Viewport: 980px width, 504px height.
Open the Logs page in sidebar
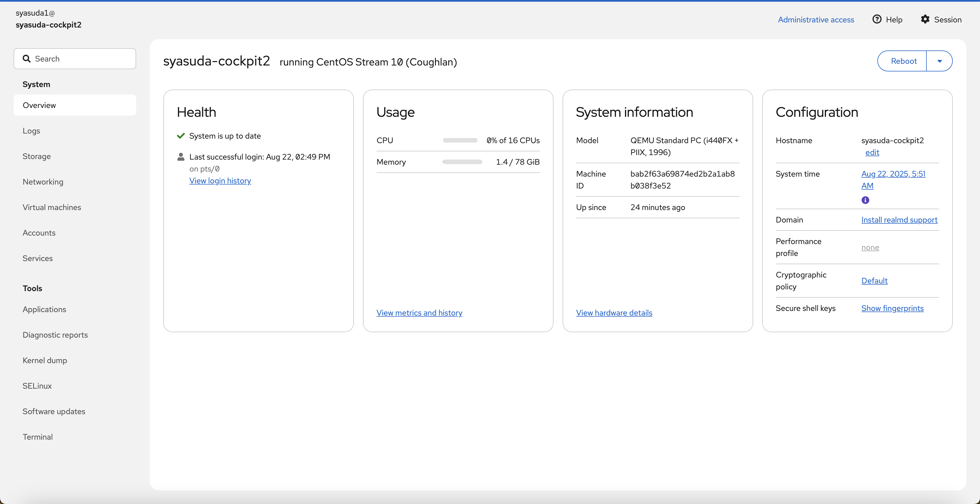point(31,131)
